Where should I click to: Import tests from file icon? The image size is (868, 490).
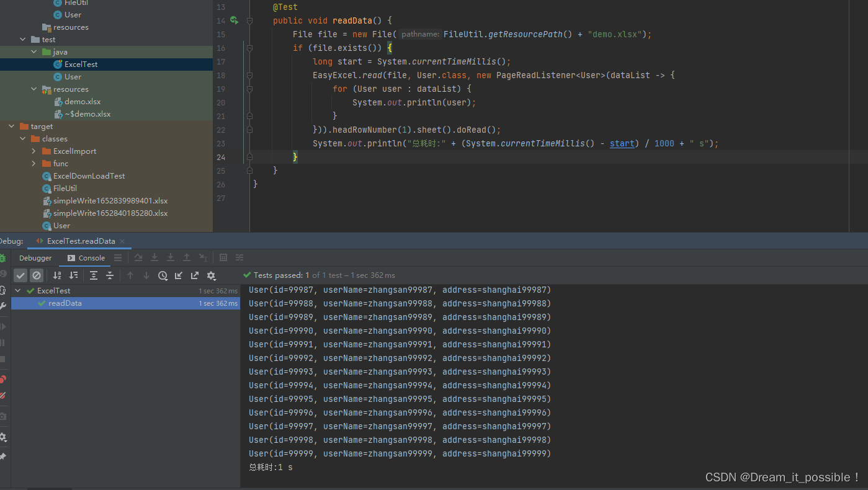179,275
